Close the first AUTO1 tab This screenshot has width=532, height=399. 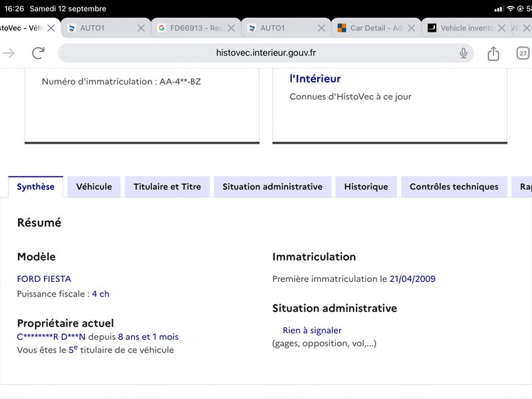(141, 28)
